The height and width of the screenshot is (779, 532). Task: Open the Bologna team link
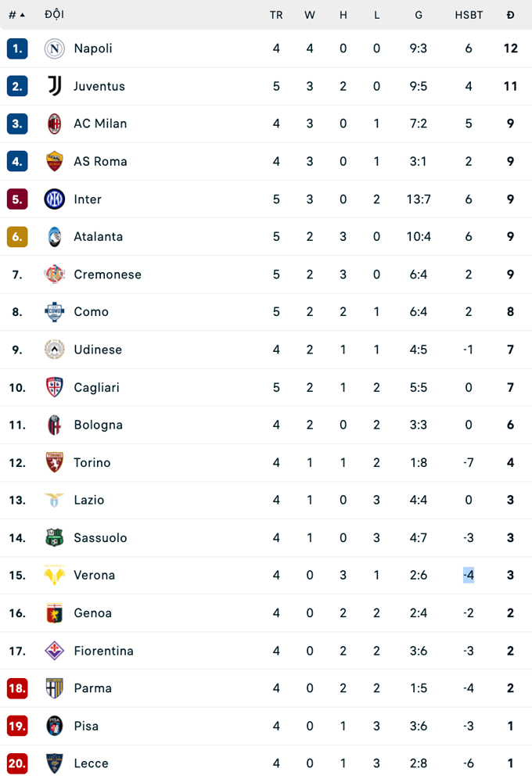coord(98,425)
